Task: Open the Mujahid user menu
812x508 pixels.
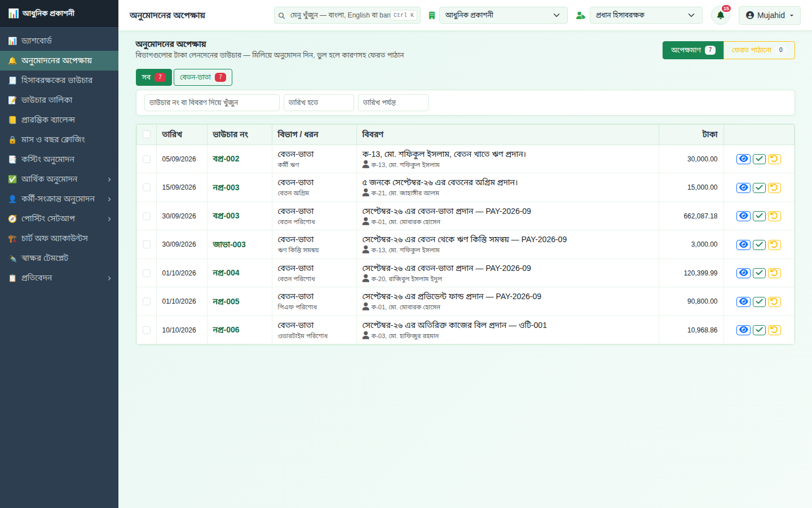Action: tap(770, 15)
